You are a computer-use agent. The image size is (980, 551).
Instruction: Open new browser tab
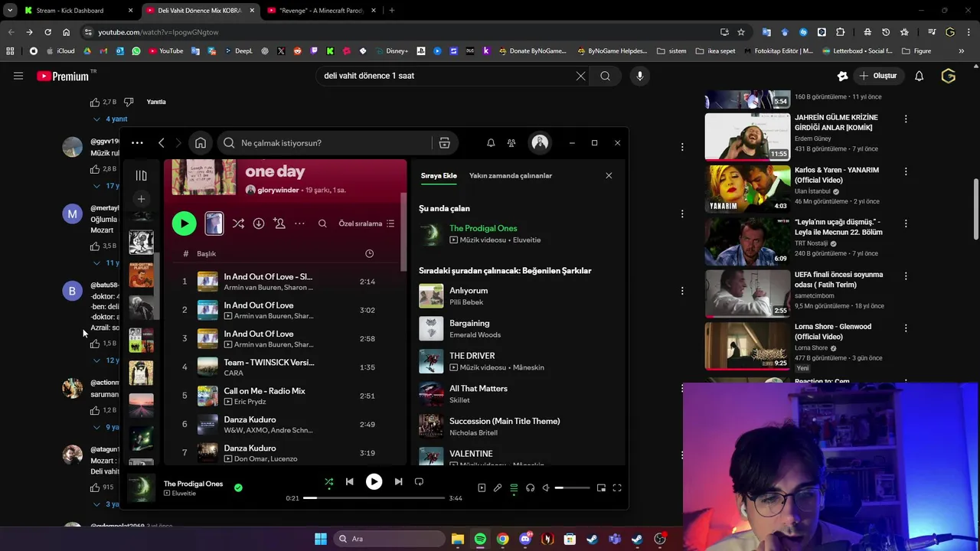coord(391,11)
